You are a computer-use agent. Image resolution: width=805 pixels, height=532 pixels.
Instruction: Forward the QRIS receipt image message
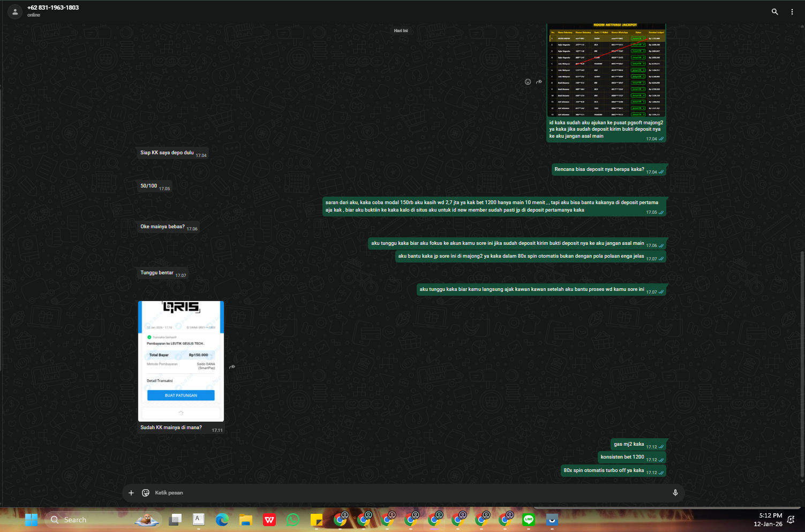click(232, 367)
